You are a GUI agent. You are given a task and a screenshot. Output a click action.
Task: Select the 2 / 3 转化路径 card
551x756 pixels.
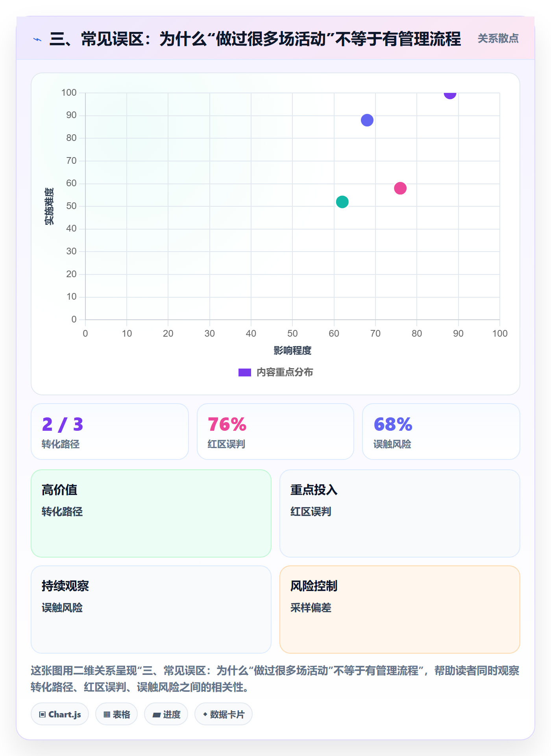pos(110,432)
